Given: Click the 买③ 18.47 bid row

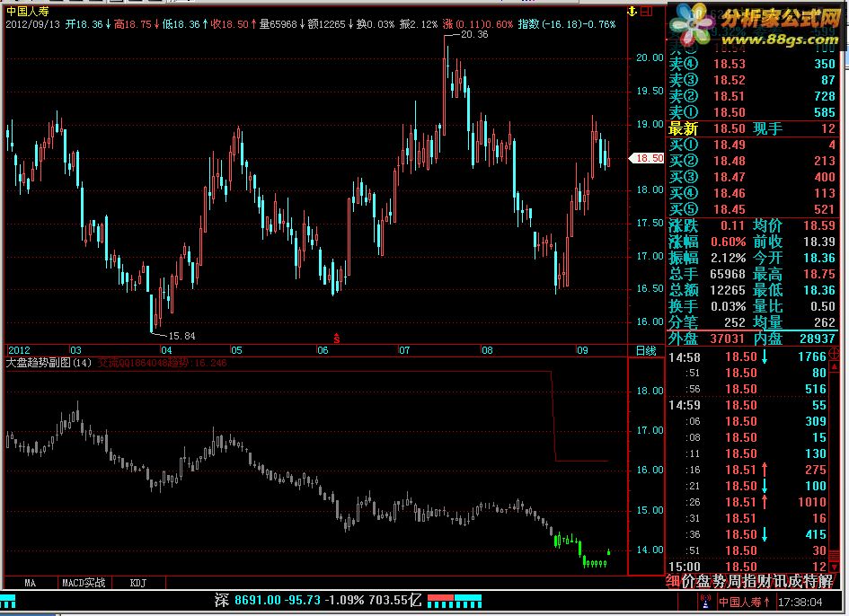Looking at the screenshot, I should (752, 177).
